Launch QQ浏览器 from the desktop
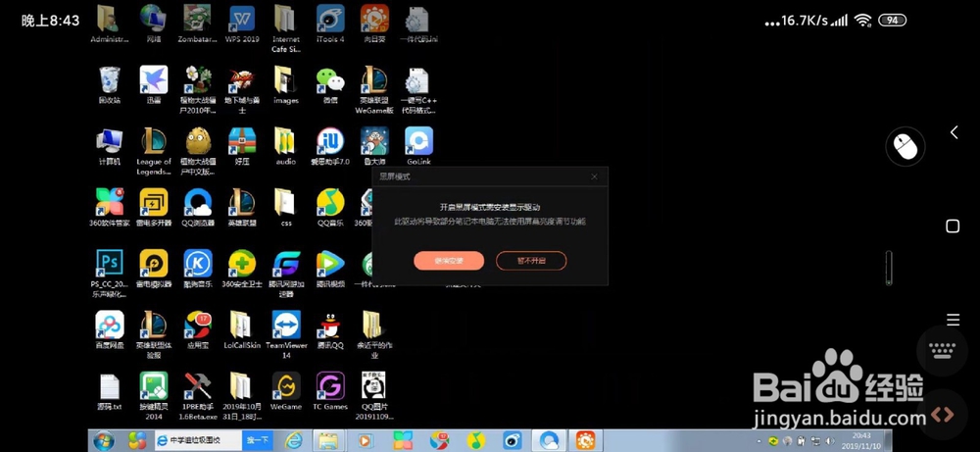980x452 pixels. 198,207
